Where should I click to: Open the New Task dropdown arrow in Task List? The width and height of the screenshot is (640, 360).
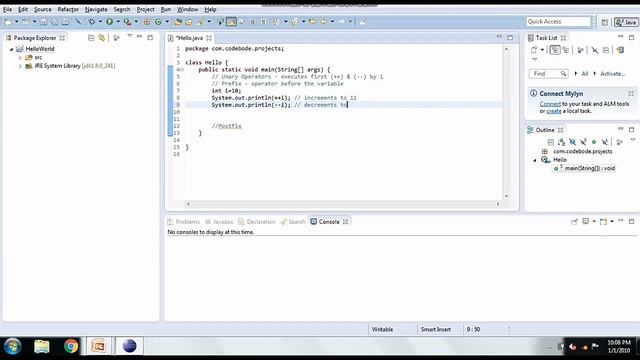[542, 50]
